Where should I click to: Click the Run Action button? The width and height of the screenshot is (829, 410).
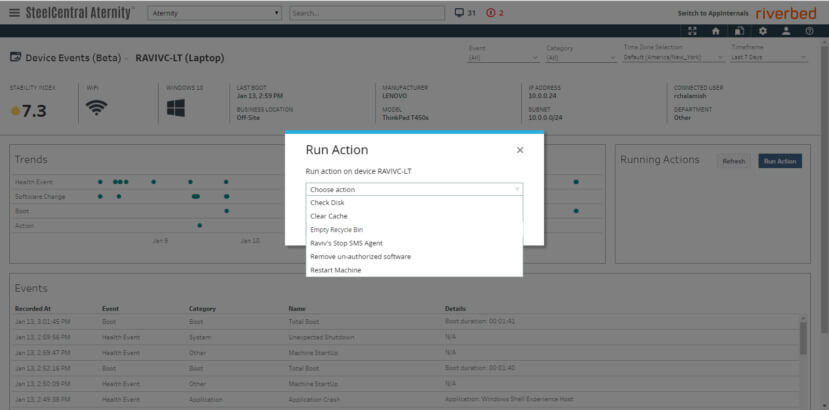click(x=780, y=161)
